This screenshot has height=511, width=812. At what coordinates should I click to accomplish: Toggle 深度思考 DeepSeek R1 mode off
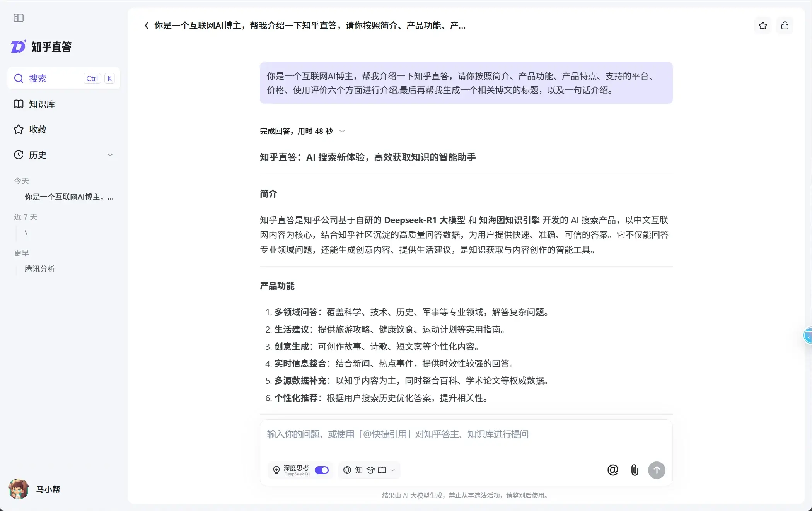point(321,470)
